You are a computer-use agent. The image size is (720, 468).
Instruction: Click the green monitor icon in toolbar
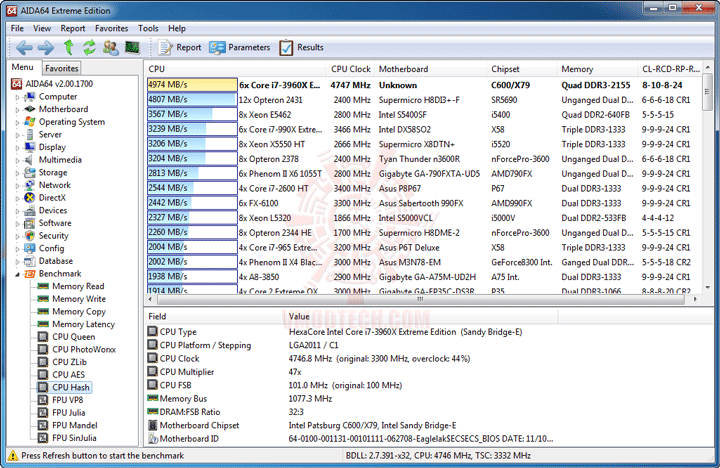[x=132, y=47]
